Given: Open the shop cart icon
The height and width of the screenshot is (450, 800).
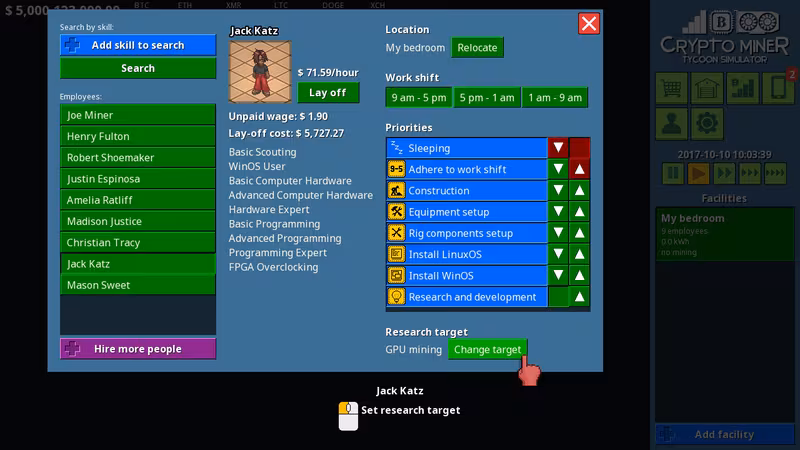Looking at the screenshot, I should pos(671,88).
